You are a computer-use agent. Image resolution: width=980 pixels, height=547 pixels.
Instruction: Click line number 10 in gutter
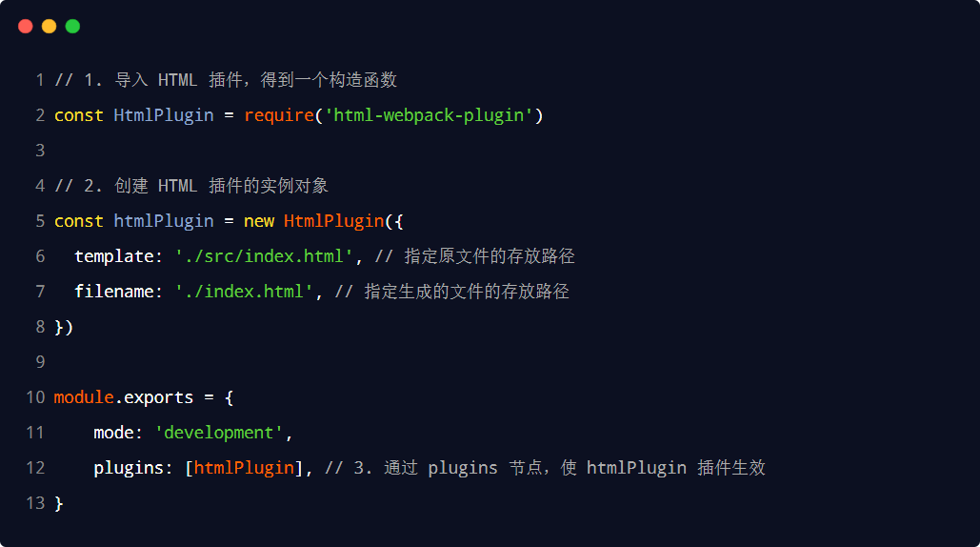coord(35,397)
